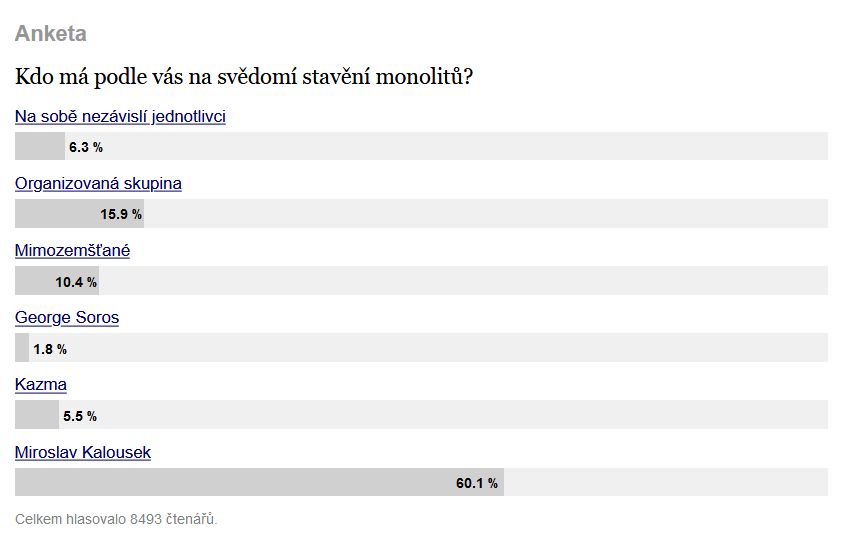Screen dimensions: 842x537
Task: Click the 6.3 % result bar
Action: [x=421, y=146]
